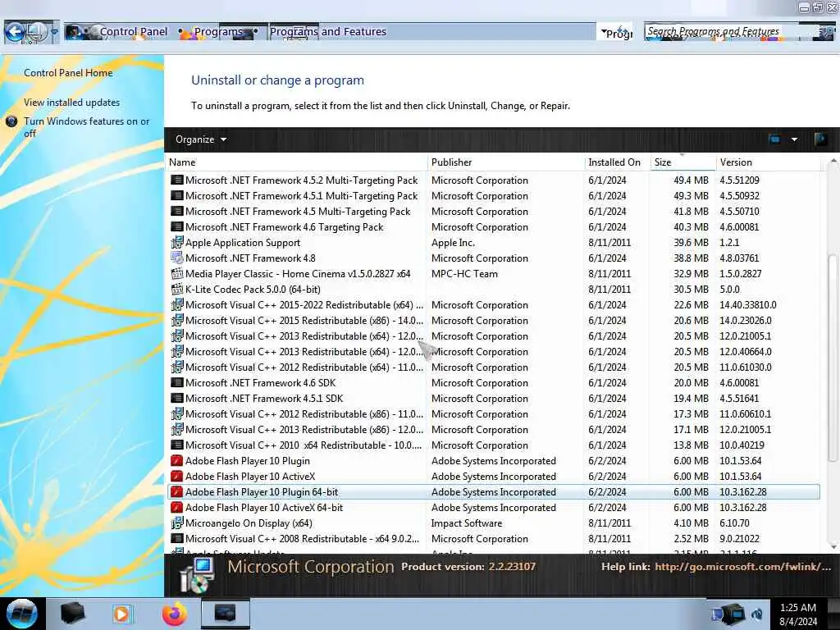The width and height of the screenshot is (840, 630).
Task: Click the volume speaker tray icon
Action: [757, 614]
